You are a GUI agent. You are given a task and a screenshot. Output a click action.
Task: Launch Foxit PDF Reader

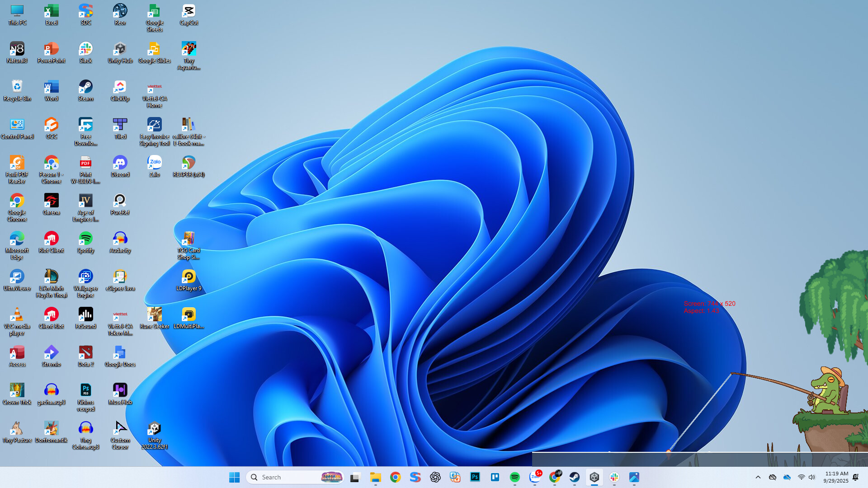pos(17,164)
